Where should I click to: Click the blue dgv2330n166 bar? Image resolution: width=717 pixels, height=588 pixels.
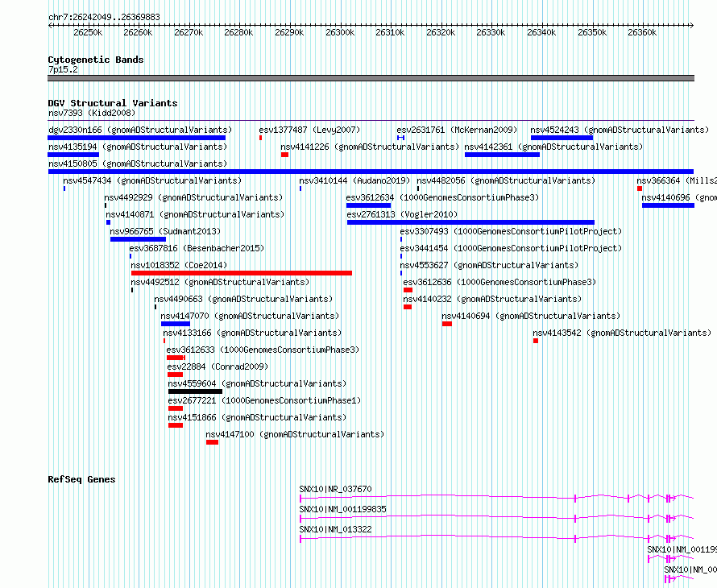point(137,138)
